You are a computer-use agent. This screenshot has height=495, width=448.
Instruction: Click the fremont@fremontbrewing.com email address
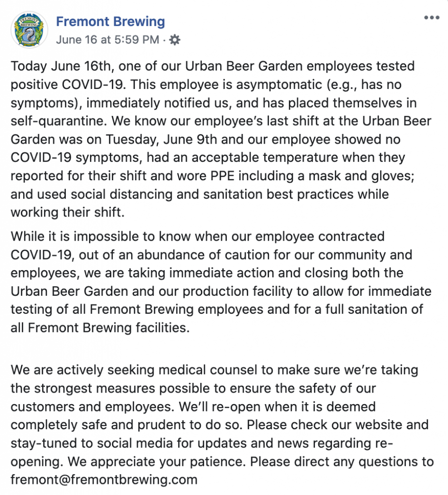[x=104, y=480]
